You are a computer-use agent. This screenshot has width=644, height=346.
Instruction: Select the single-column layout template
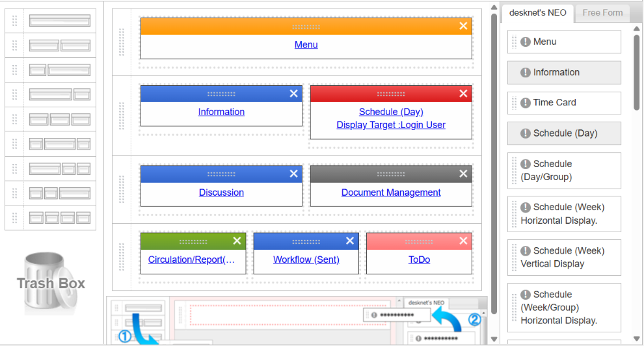pos(60,21)
